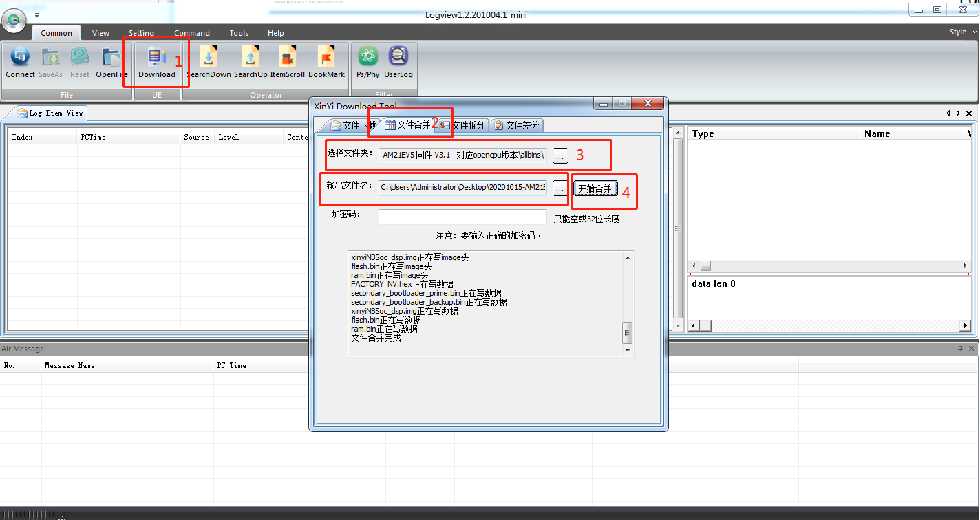Screen dimensions: 980x520
Task: Click the secondary_bootloader_prime.bin log line
Action: tap(426, 293)
